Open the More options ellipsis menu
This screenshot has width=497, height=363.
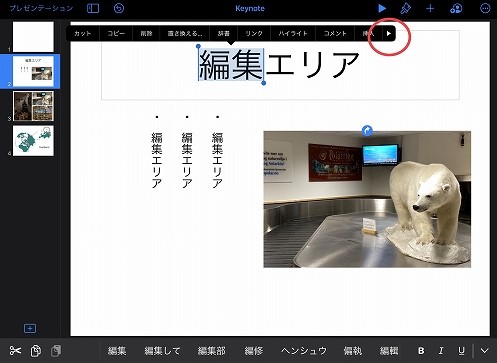tap(485, 8)
